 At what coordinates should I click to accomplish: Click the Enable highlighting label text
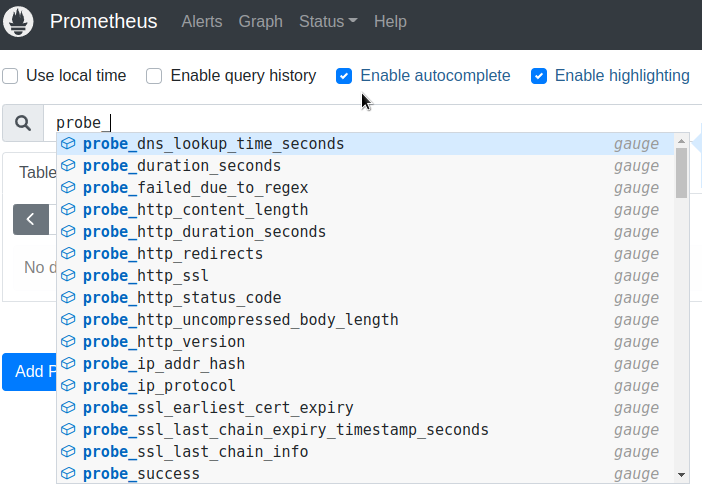pyautogui.click(x=622, y=76)
